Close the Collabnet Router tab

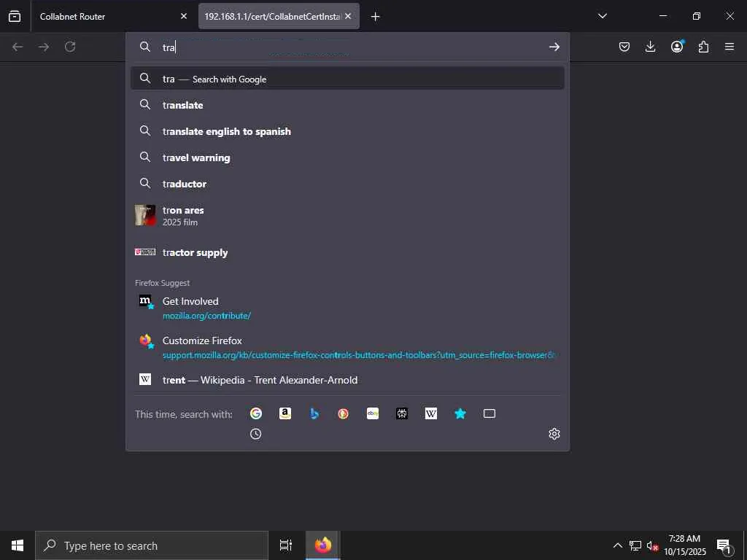[x=184, y=16]
